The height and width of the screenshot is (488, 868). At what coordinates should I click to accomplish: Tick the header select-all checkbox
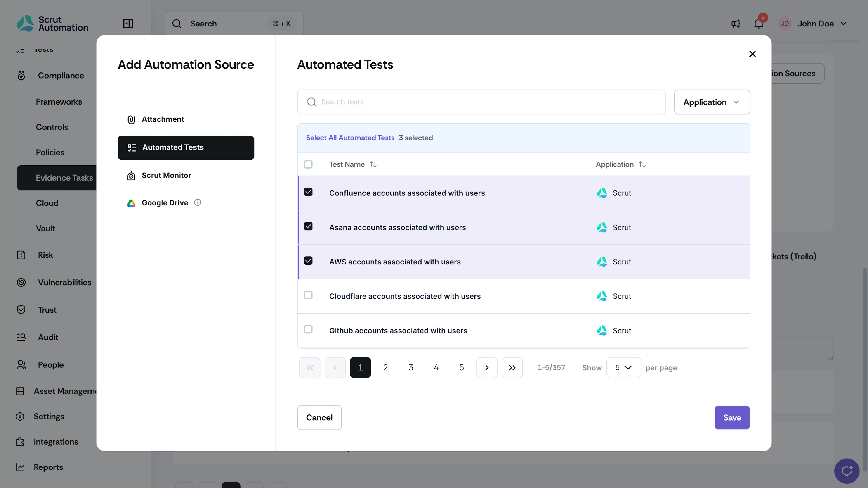308,164
